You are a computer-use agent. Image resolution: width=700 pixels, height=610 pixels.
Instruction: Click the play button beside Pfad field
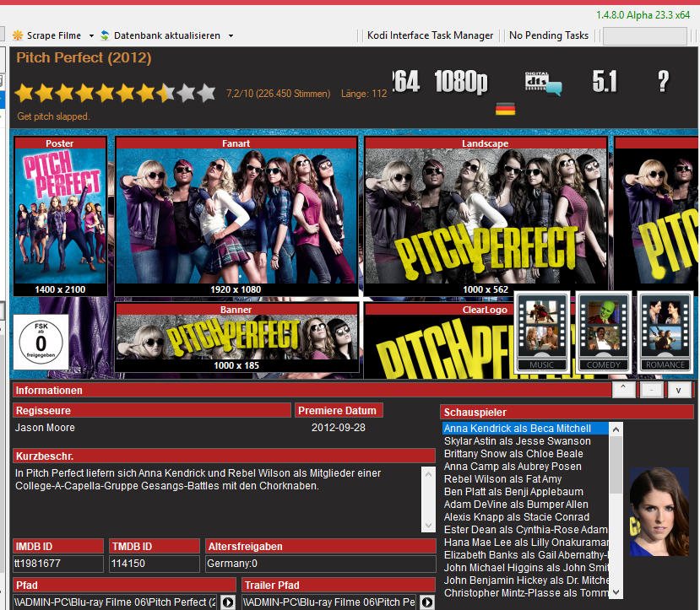[x=228, y=602]
